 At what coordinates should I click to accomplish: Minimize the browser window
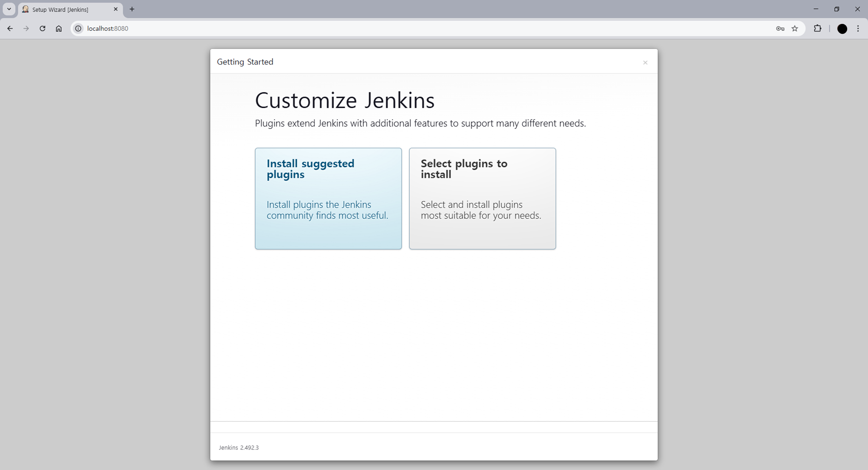(816, 9)
